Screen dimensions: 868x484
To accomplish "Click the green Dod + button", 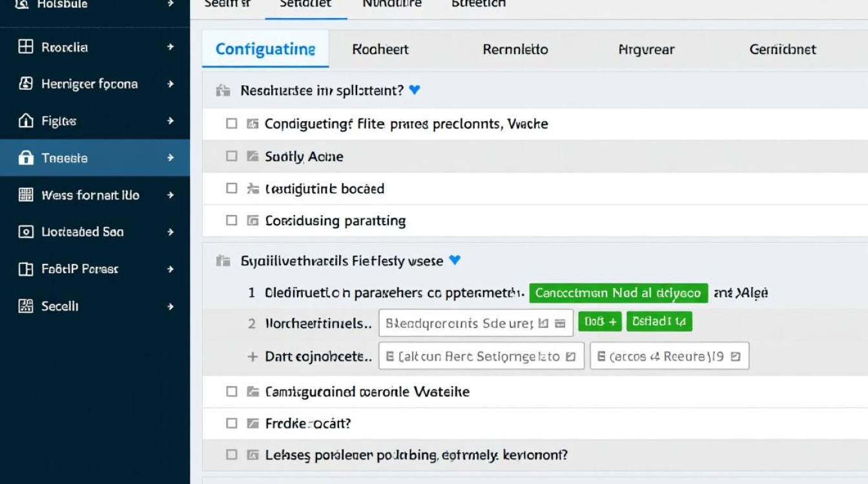I will click(x=600, y=321).
